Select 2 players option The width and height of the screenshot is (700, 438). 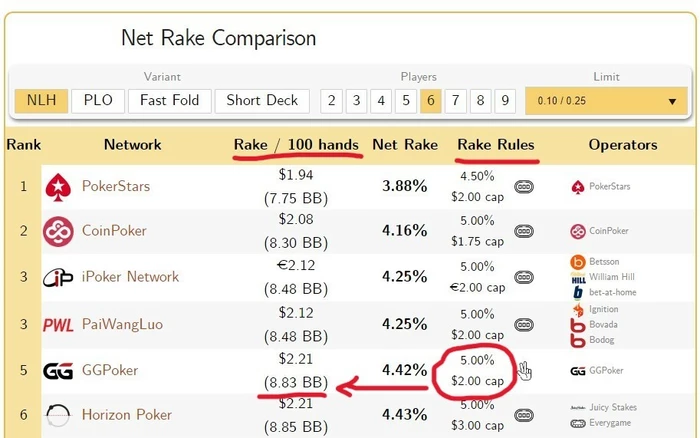pyautogui.click(x=331, y=101)
